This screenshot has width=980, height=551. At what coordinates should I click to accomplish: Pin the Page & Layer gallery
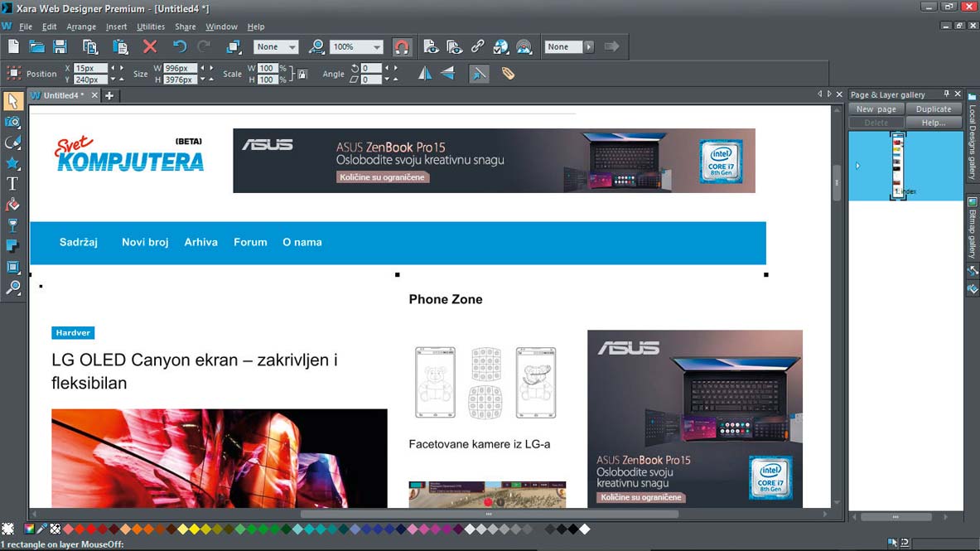[946, 94]
